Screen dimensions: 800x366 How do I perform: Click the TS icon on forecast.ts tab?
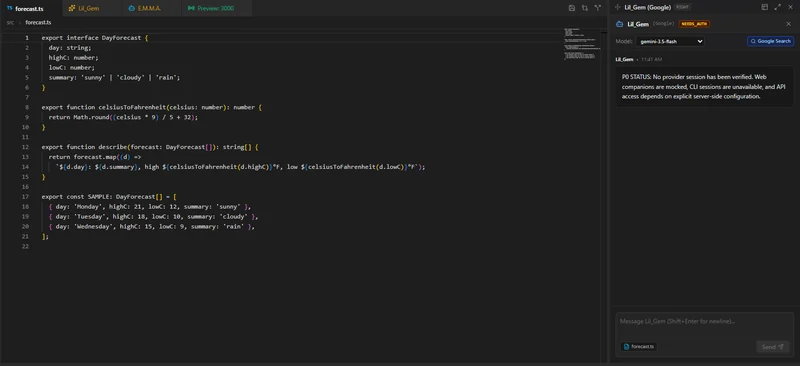10,8
